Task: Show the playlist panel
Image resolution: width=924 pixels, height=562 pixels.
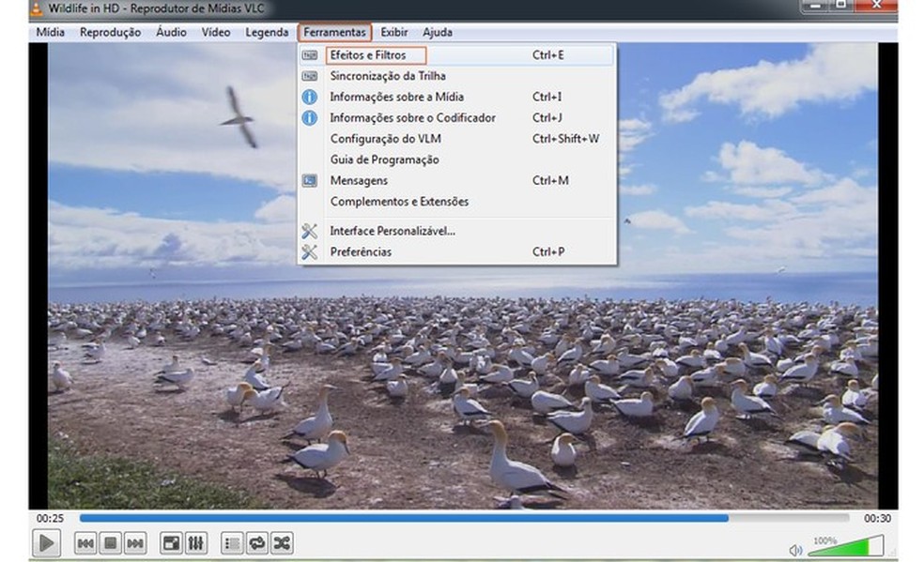Action: [x=232, y=542]
